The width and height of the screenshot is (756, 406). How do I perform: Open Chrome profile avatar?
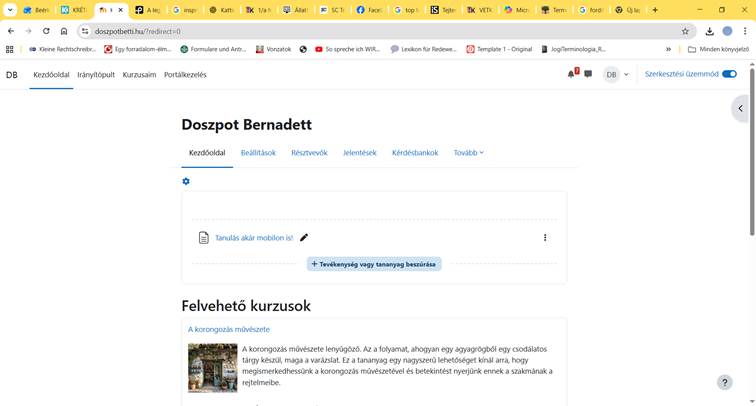(727, 31)
